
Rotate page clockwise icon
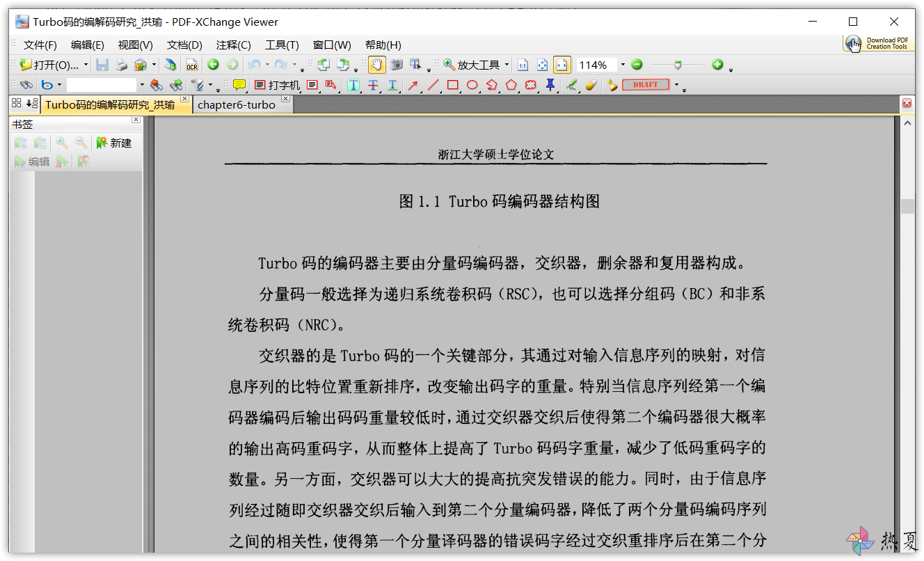(x=343, y=65)
